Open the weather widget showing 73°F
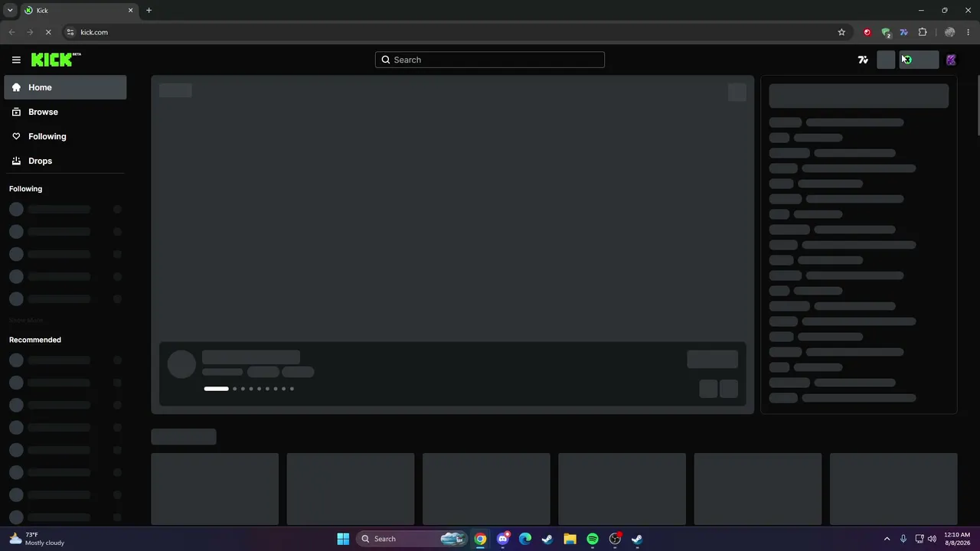 pos(37,539)
